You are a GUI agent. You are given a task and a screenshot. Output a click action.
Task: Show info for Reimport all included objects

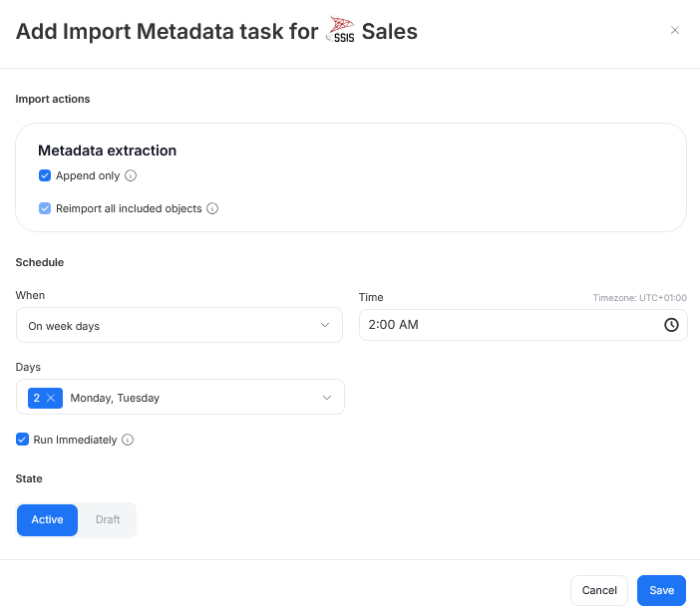pos(212,209)
